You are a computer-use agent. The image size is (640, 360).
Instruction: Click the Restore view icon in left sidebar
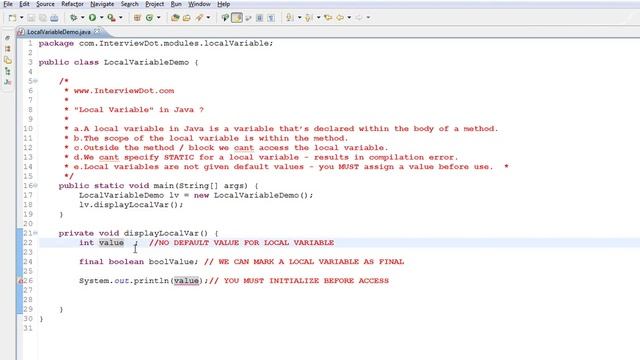coord(7,38)
